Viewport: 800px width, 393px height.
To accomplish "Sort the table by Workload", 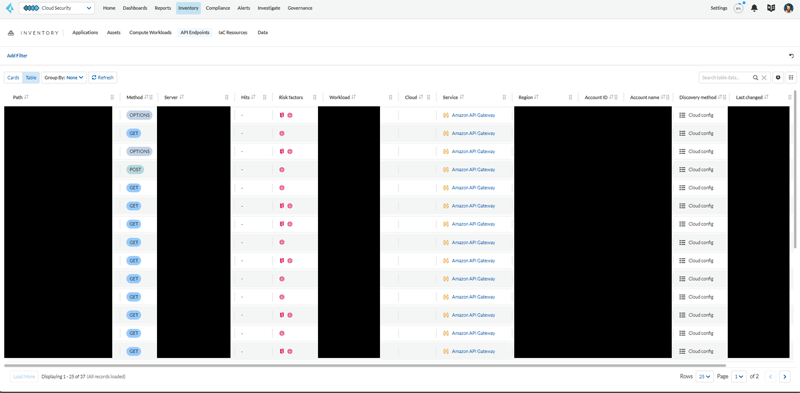I will tap(354, 97).
